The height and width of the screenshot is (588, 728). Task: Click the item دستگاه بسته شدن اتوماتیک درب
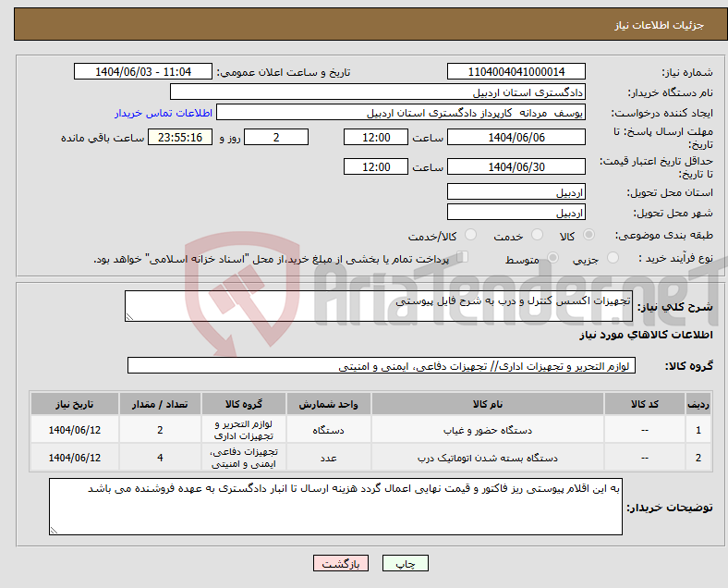[488, 459]
